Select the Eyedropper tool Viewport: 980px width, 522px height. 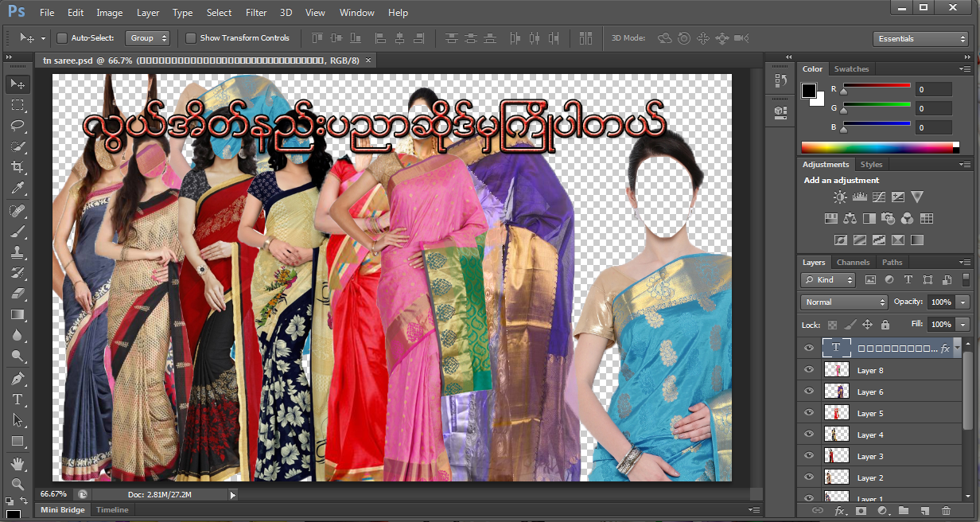pos(17,189)
